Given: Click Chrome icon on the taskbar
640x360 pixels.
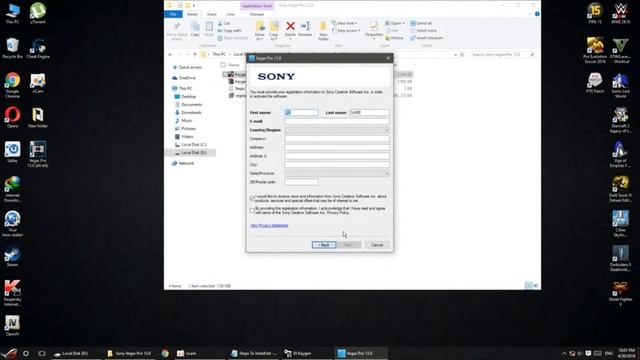Looking at the screenshot, I should coord(165,353).
